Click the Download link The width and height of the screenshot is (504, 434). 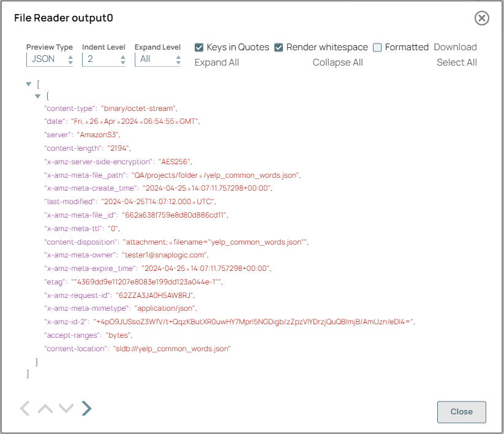pyautogui.click(x=456, y=47)
